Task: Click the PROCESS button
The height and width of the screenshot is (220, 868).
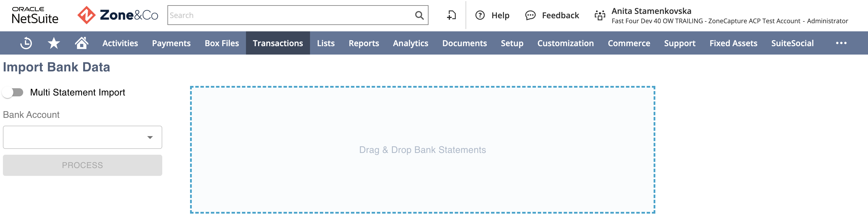Action: (83, 165)
